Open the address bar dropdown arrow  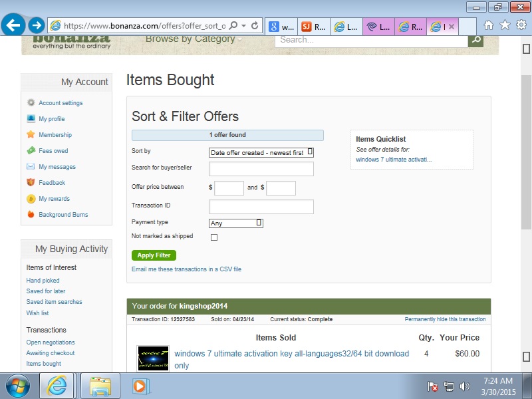243,26
